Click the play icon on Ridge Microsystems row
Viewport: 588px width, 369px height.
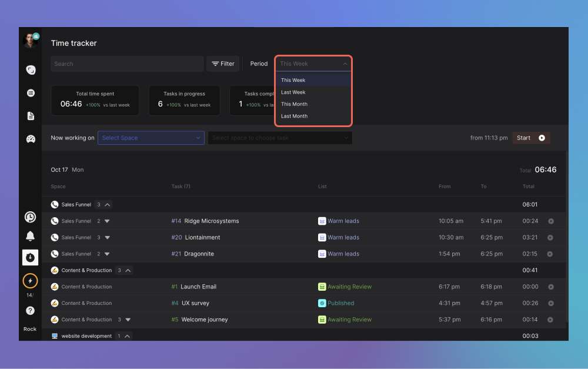[551, 221]
